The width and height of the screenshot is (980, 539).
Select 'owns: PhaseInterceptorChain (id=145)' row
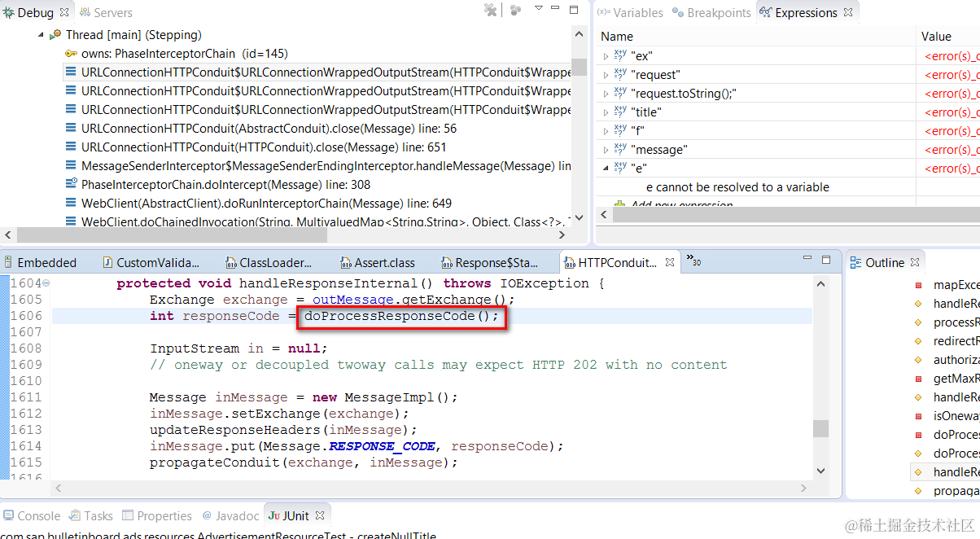pos(185,54)
